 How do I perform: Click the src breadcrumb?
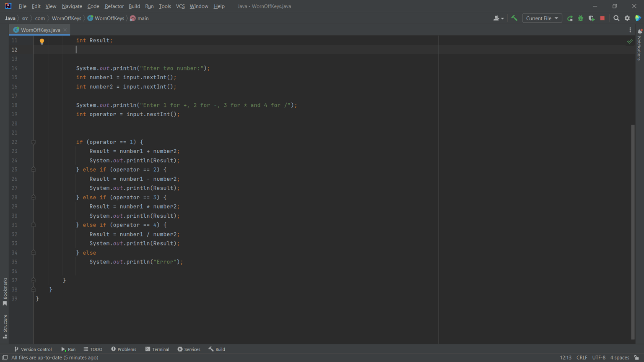25,18
